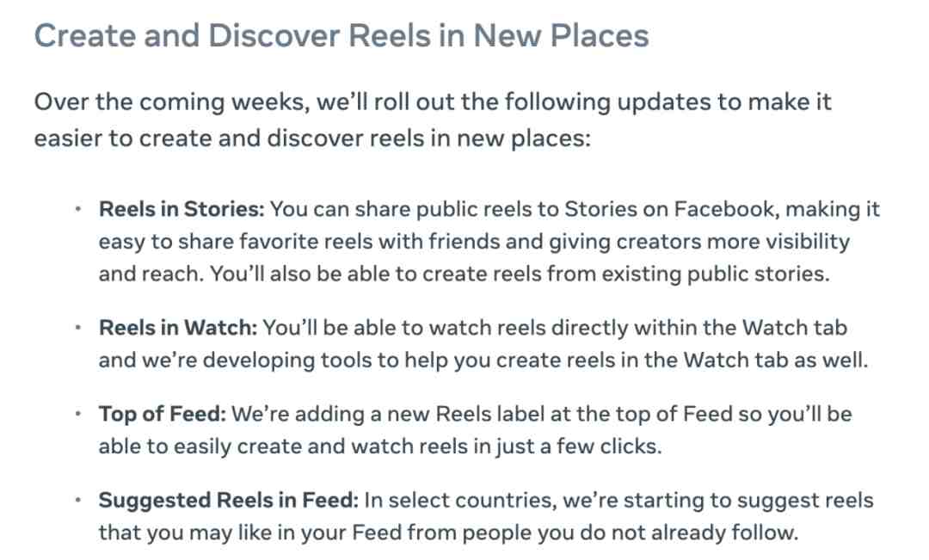Click the text 'in just a few clicks'
929x560 pixels.
(567, 446)
